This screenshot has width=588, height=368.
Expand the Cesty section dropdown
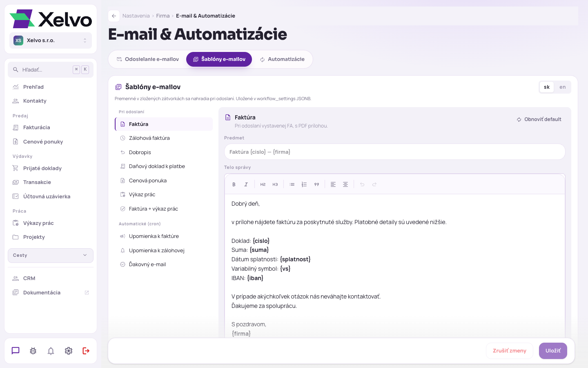coord(51,255)
